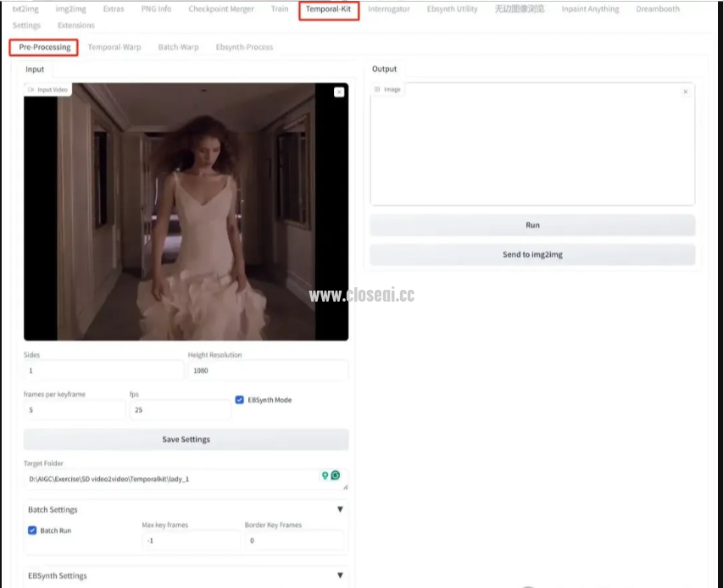Open the Interrogator tab
This screenshot has height=588, width=723.
(389, 8)
